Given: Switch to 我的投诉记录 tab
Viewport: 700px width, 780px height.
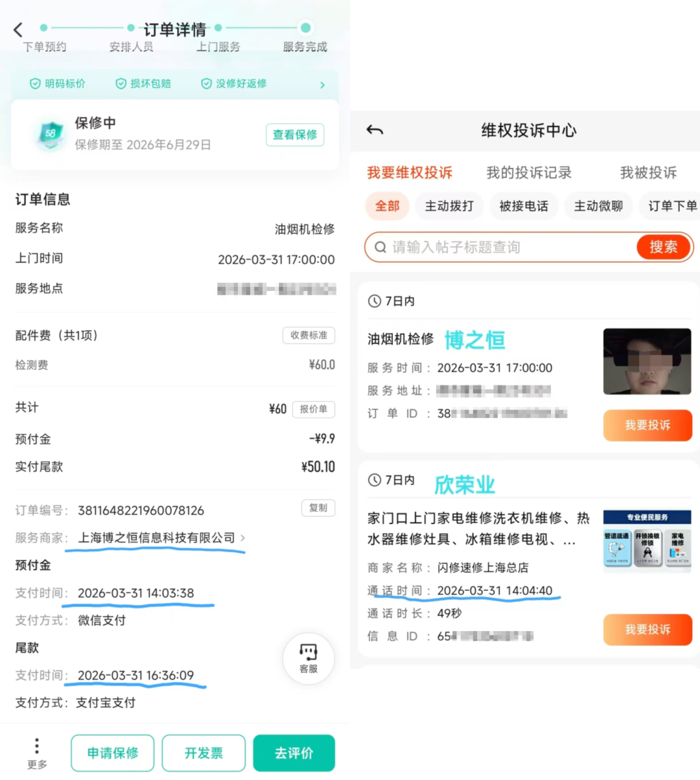Looking at the screenshot, I should tap(529, 172).
